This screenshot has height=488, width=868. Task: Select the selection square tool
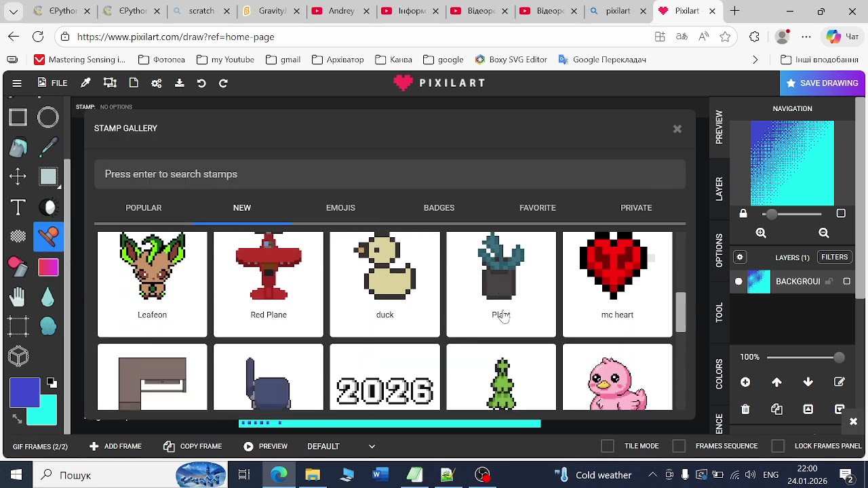48,177
